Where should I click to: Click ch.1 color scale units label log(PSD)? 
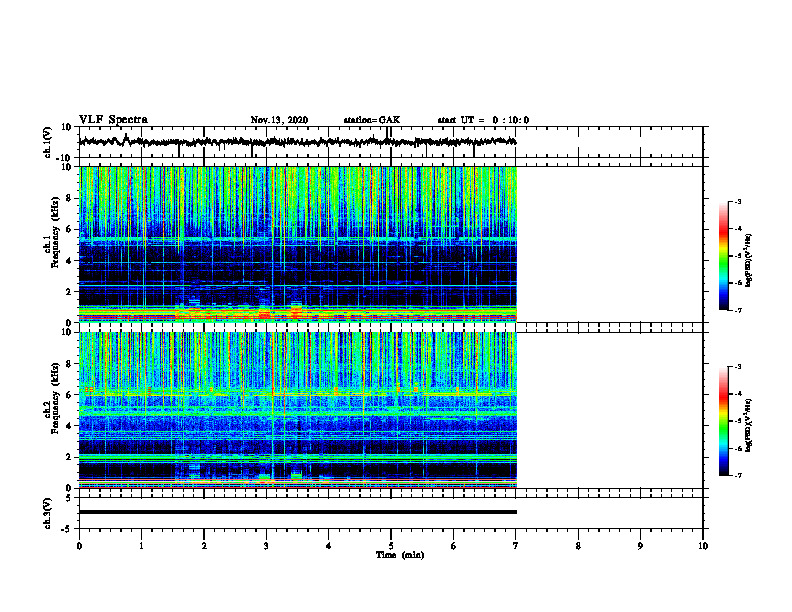coord(749,261)
